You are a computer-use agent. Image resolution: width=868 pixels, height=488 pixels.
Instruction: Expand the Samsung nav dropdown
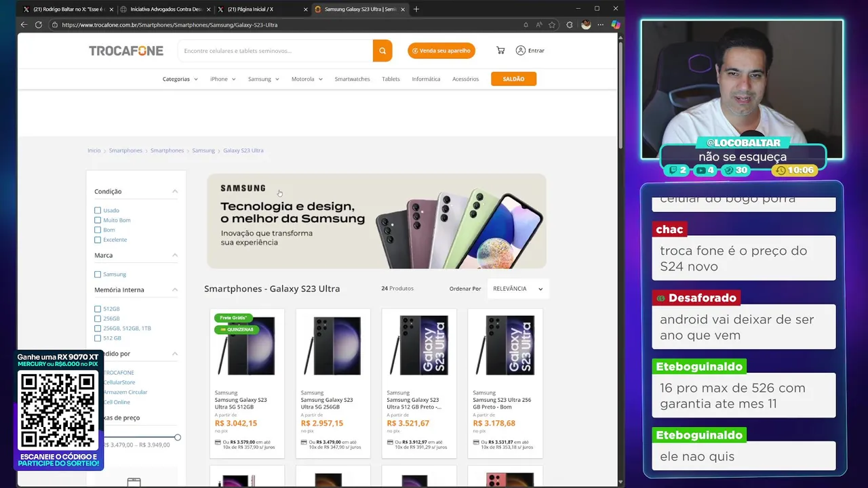click(x=264, y=79)
